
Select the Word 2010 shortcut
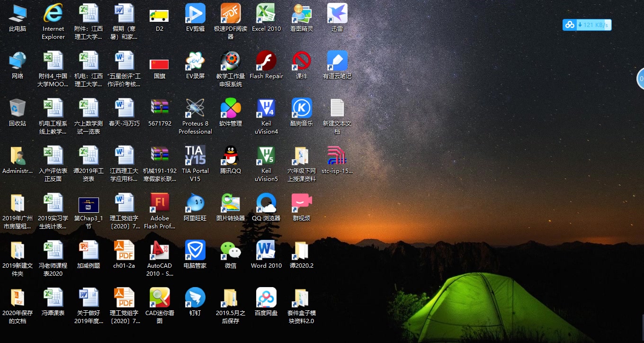click(x=266, y=250)
